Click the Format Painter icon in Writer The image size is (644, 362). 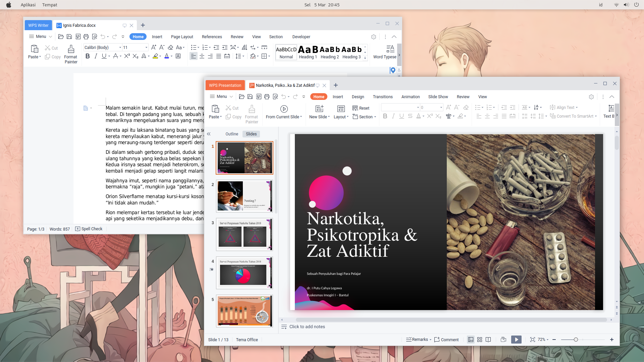click(x=71, y=50)
